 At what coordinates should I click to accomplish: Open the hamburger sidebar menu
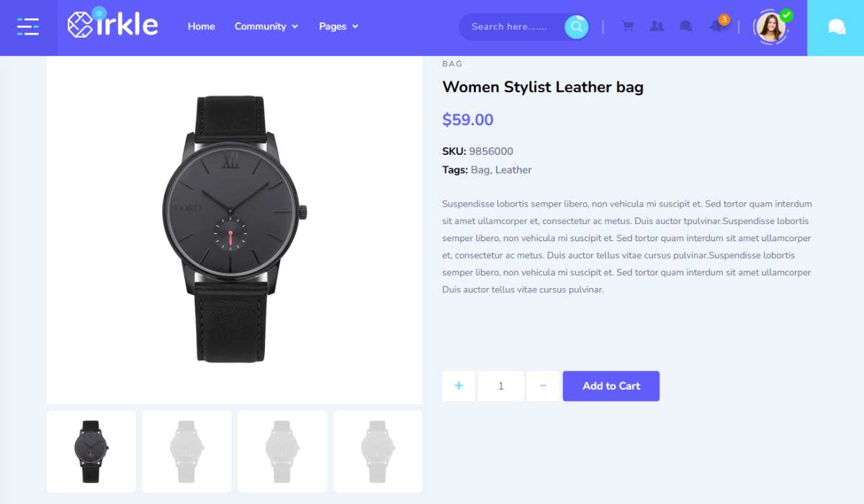[x=28, y=27]
